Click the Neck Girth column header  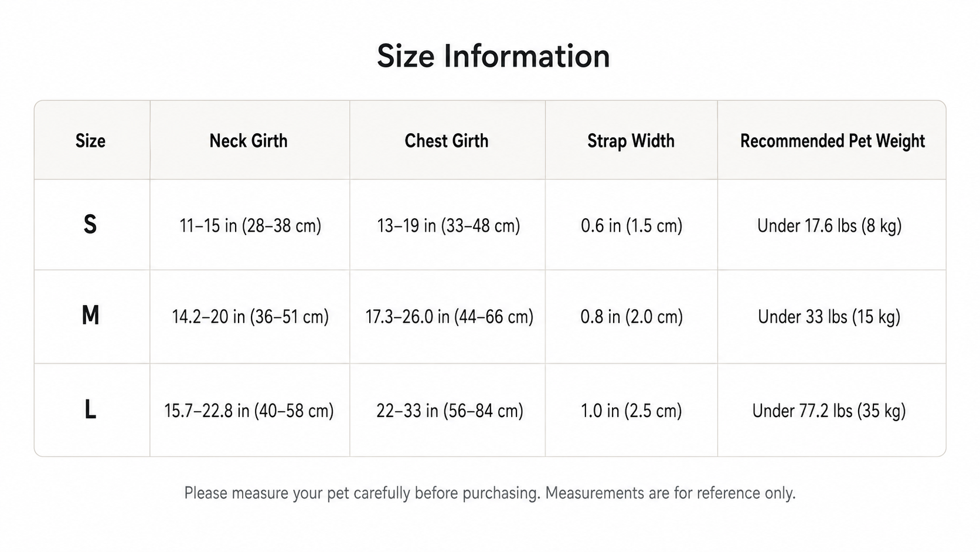249,141
